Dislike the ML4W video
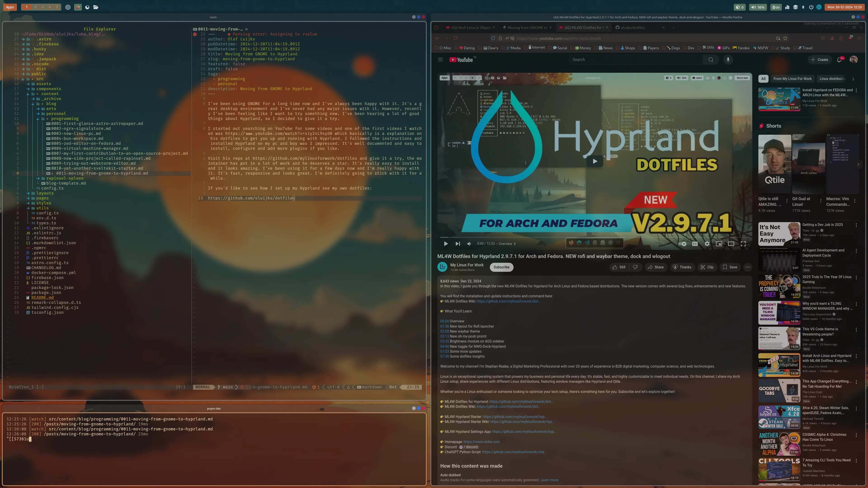 tap(635, 267)
